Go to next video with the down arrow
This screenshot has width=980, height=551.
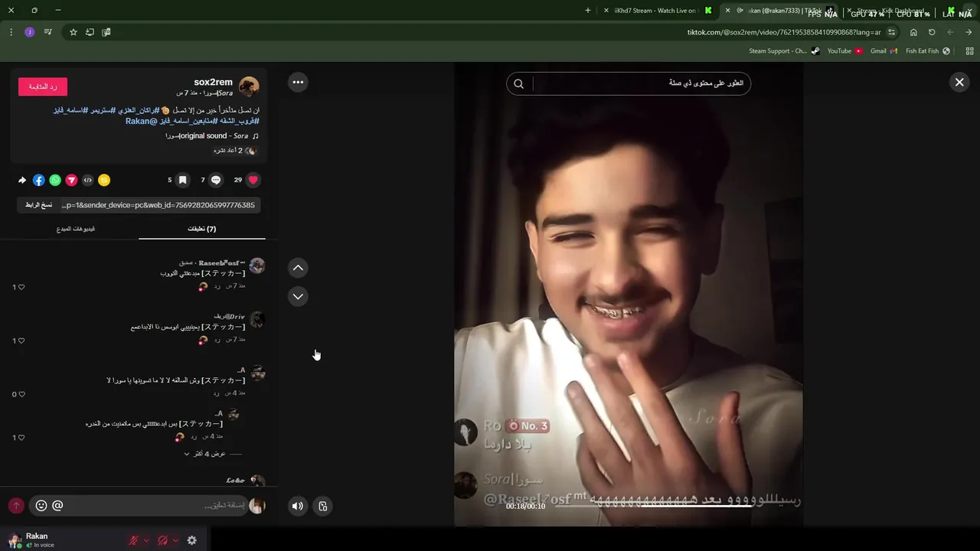298,296
